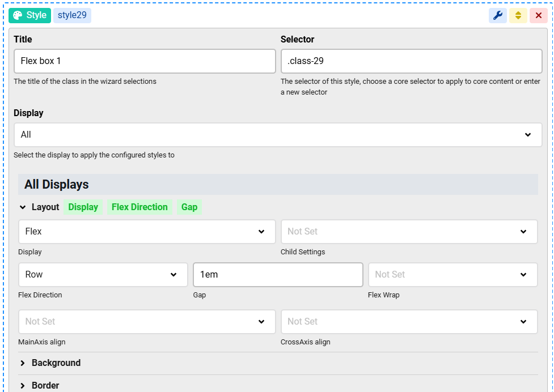Expand the Background section
Screen dimensions: 554x392
click(x=56, y=363)
